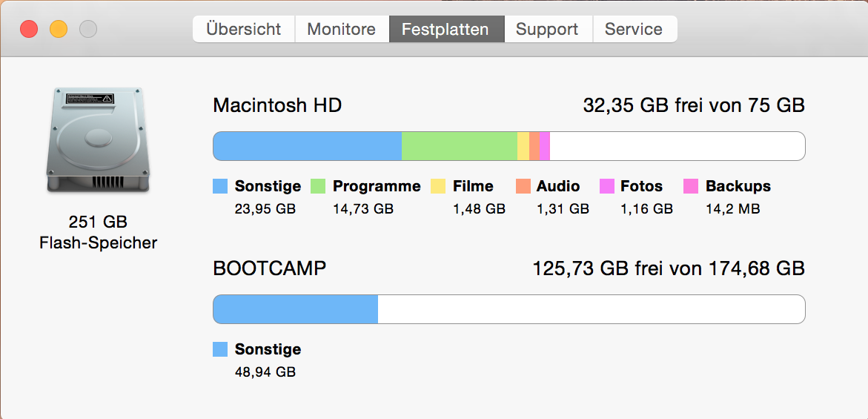Click the green Programme segment in storage bar

[x=459, y=146]
